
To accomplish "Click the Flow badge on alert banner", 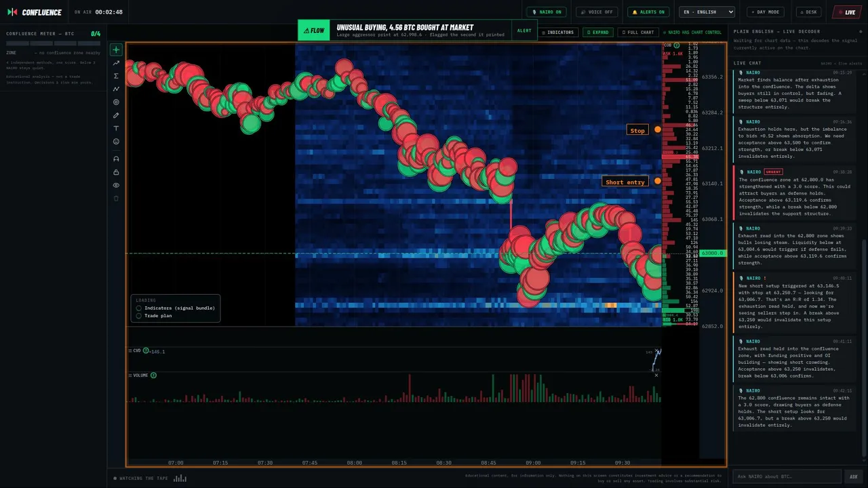I will click(x=314, y=30).
